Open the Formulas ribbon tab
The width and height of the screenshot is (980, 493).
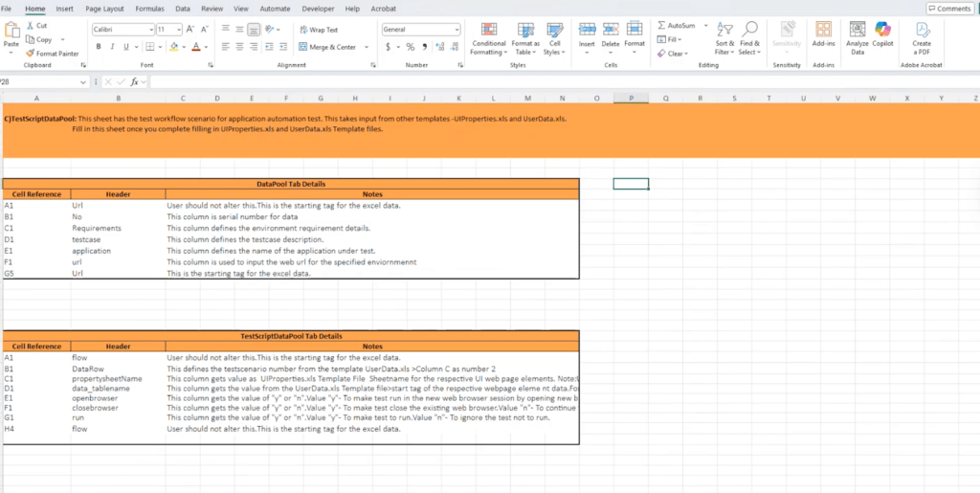coord(149,9)
